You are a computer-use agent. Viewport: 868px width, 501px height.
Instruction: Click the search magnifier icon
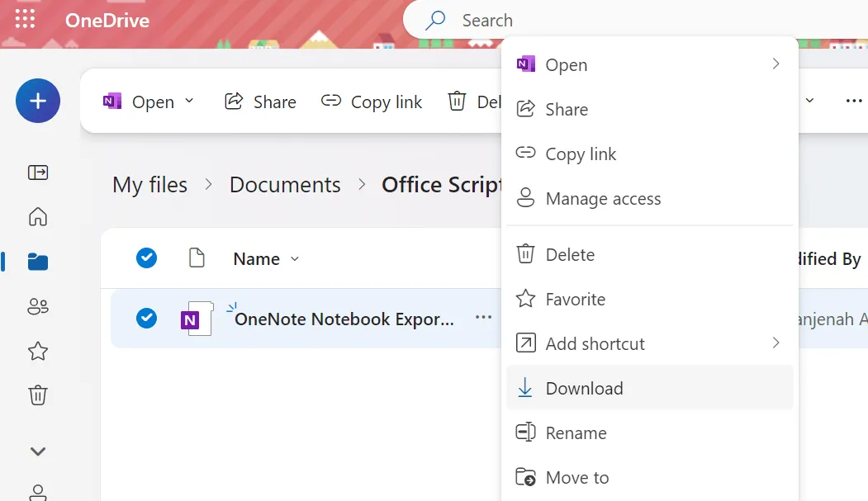[435, 21]
